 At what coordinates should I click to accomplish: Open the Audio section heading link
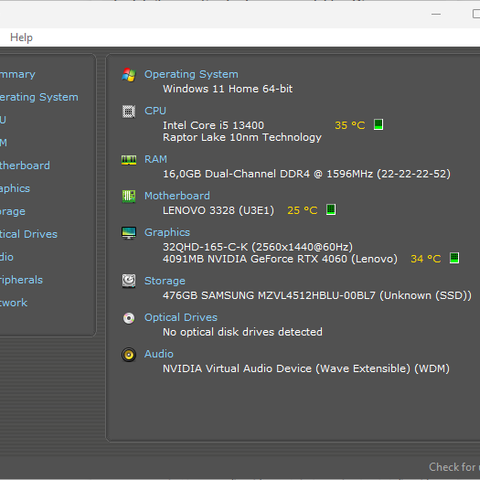[159, 354]
